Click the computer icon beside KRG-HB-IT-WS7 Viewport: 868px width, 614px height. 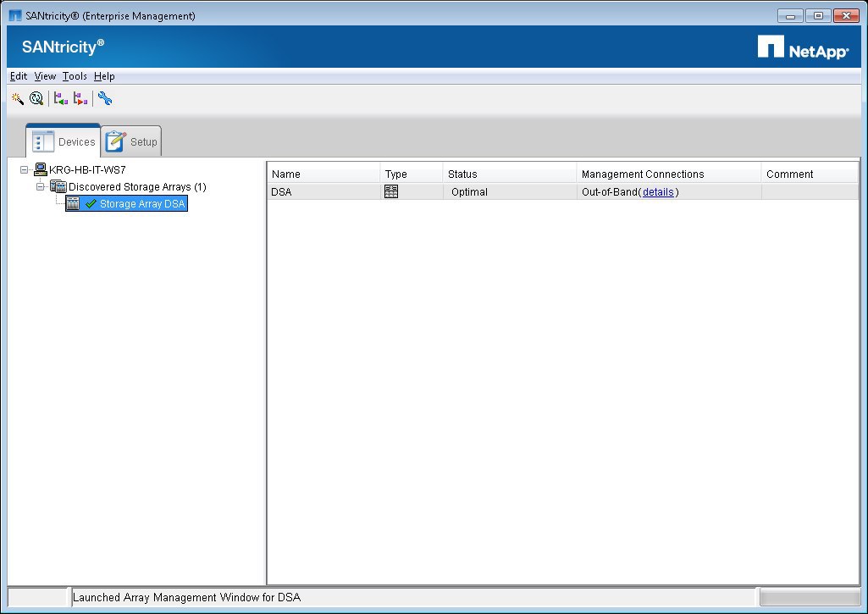(x=41, y=169)
